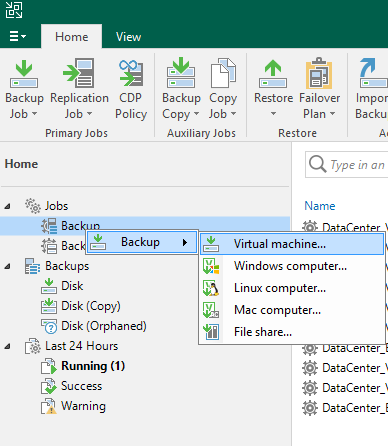Open Disk (Orphaned) under Backups

pos(104,326)
